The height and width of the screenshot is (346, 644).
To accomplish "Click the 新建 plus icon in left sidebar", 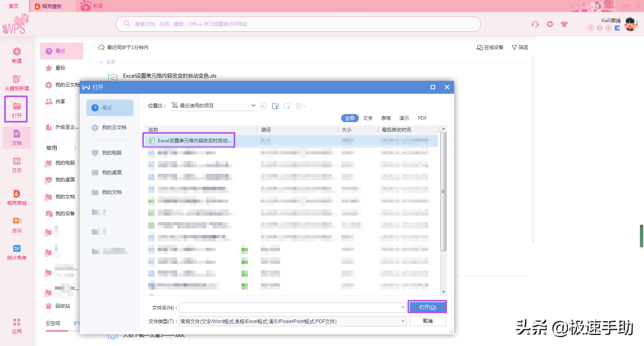I will 17,51.
